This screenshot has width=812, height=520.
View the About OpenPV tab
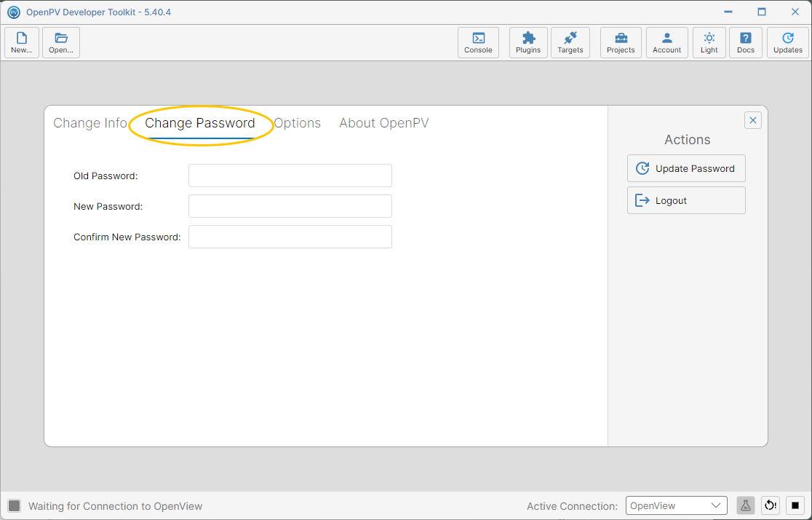coord(384,123)
